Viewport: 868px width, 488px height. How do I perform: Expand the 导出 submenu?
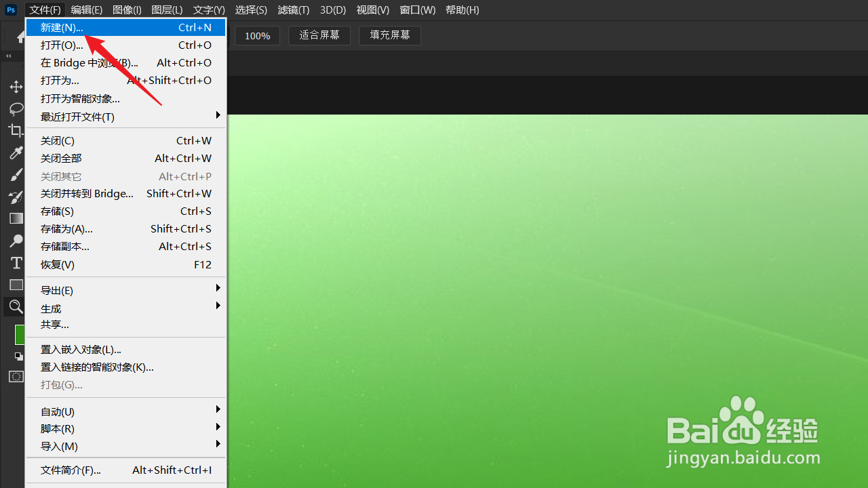pos(57,290)
